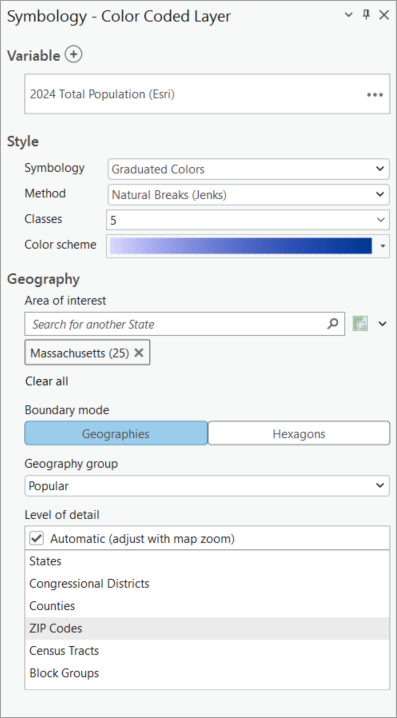The image size is (397, 718).
Task: Select ZIP Codes level of detail
Action: tap(207, 628)
